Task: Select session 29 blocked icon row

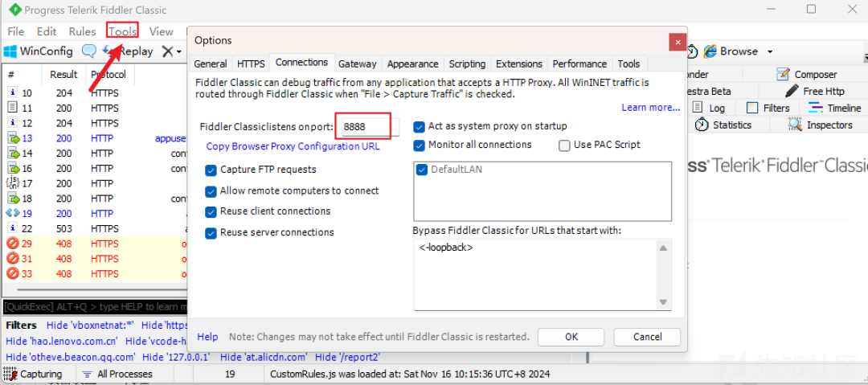Action: coord(12,244)
